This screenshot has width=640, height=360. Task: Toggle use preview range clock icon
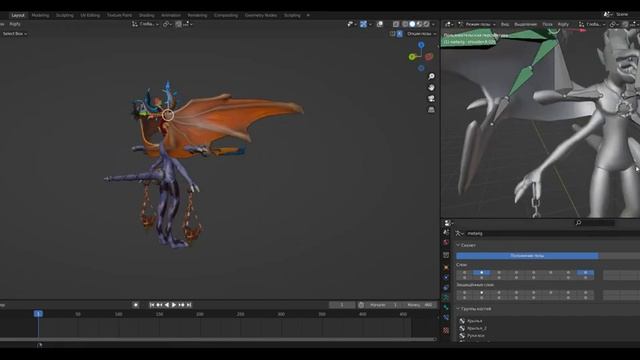(361, 305)
